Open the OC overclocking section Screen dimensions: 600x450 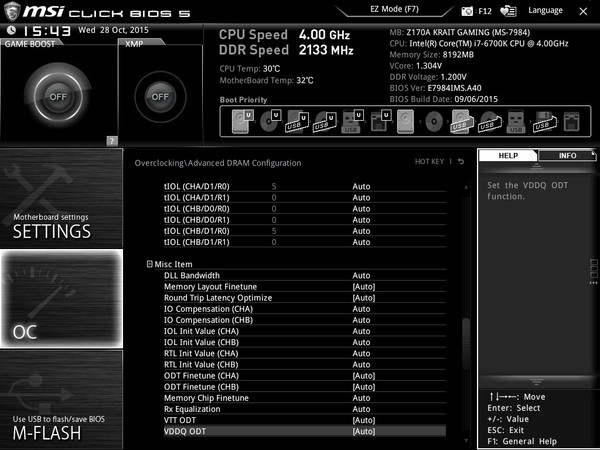[x=61, y=299]
